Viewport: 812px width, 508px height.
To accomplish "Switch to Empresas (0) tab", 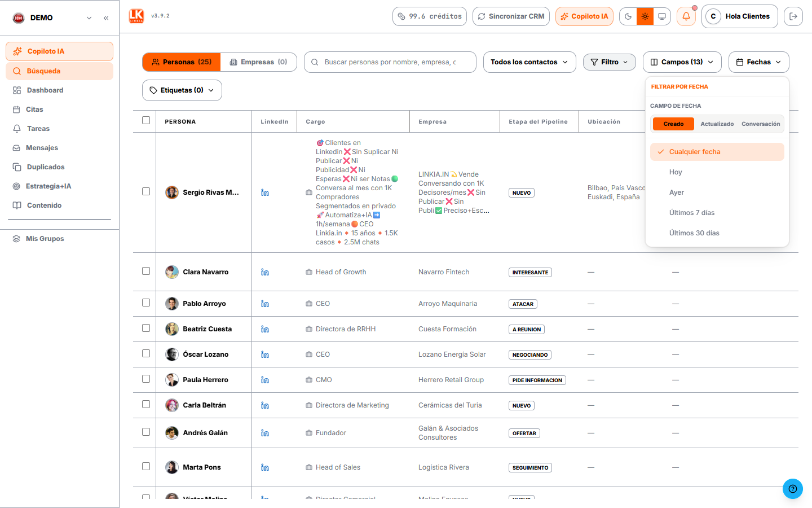I will (x=258, y=62).
